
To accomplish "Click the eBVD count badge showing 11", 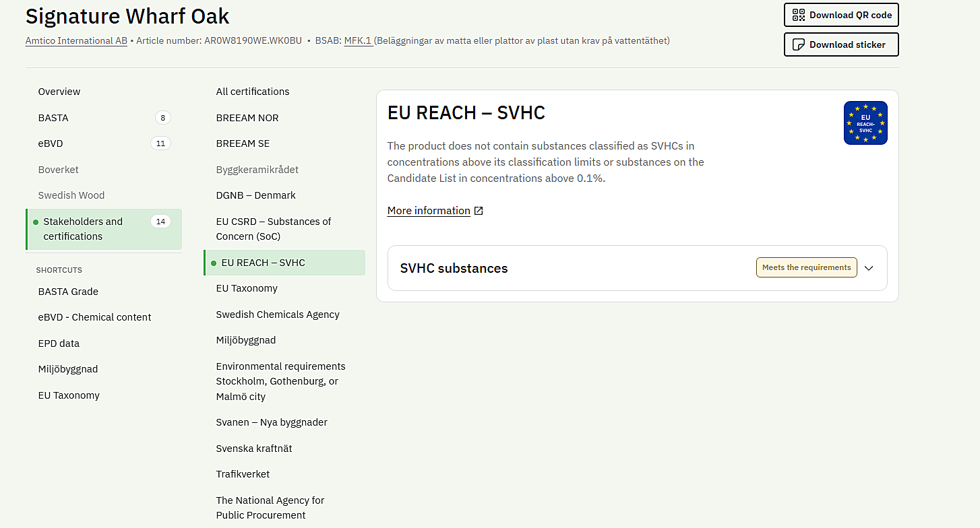I will 160,143.
